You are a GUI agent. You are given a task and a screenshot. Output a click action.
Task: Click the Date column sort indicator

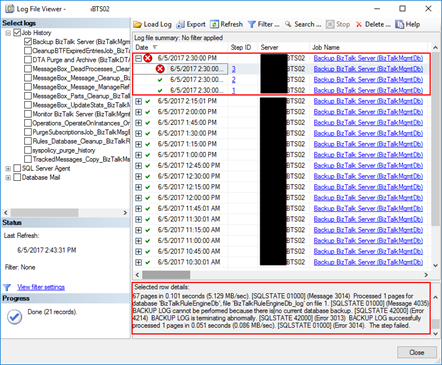155,47
